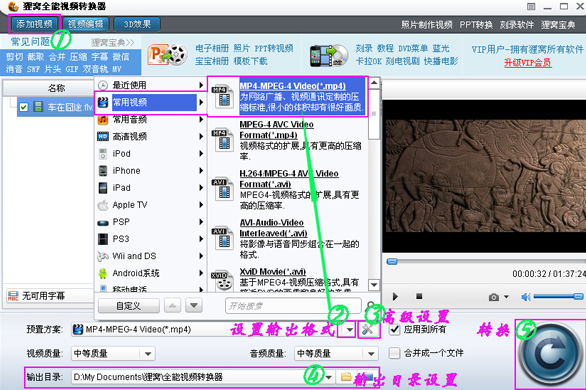Toggle the 应用到所有 checkbox

click(x=395, y=329)
